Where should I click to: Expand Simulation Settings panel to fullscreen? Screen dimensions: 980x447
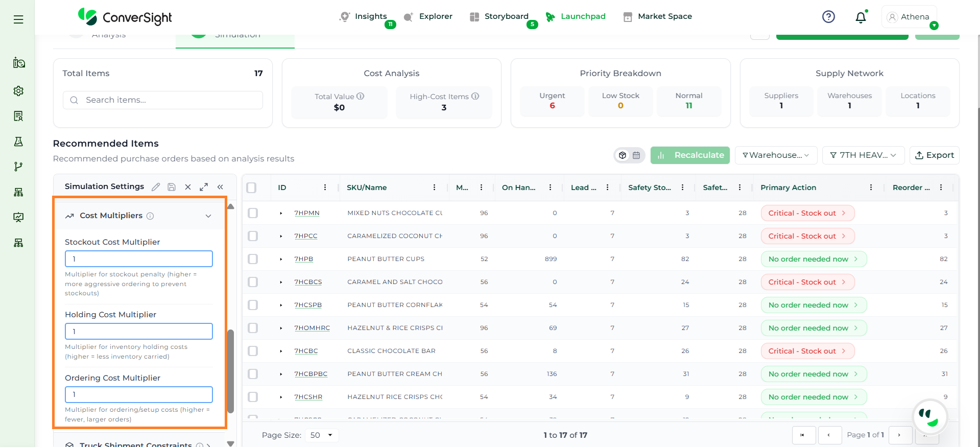coord(204,187)
